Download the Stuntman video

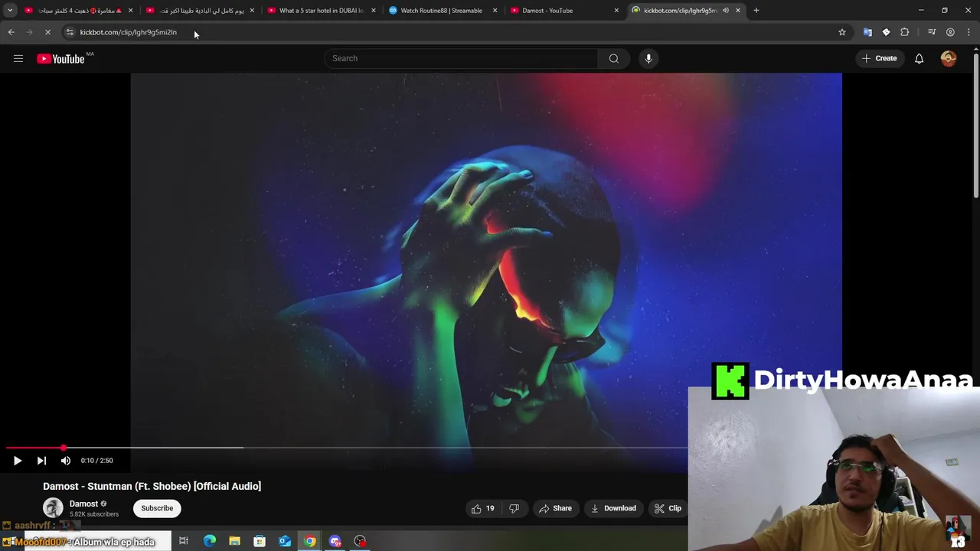pos(613,508)
